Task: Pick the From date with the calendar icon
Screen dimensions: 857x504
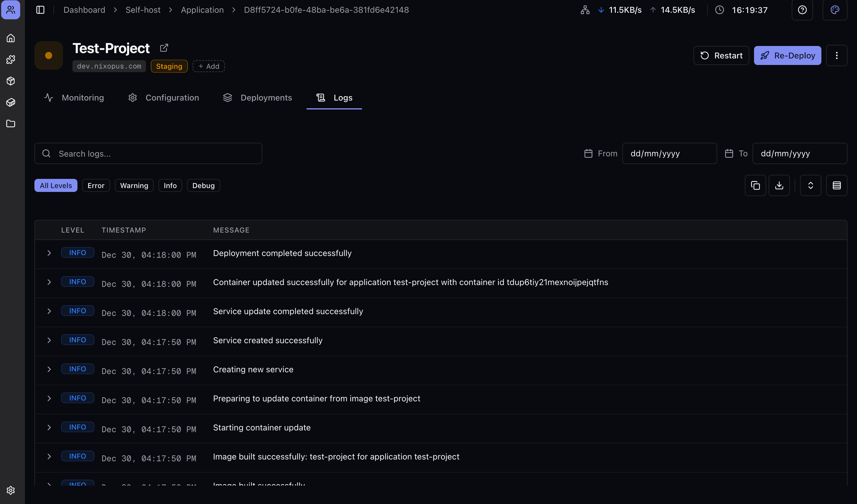Action: (589, 153)
